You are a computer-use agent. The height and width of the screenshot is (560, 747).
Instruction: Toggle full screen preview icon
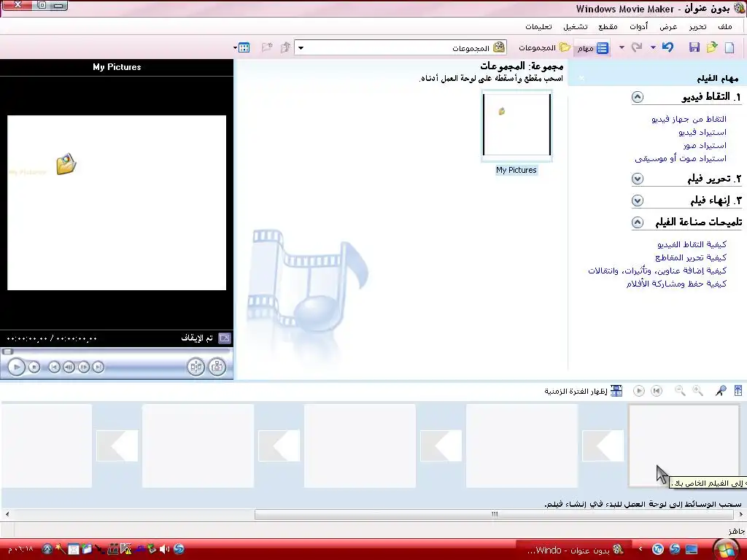click(225, 338)
